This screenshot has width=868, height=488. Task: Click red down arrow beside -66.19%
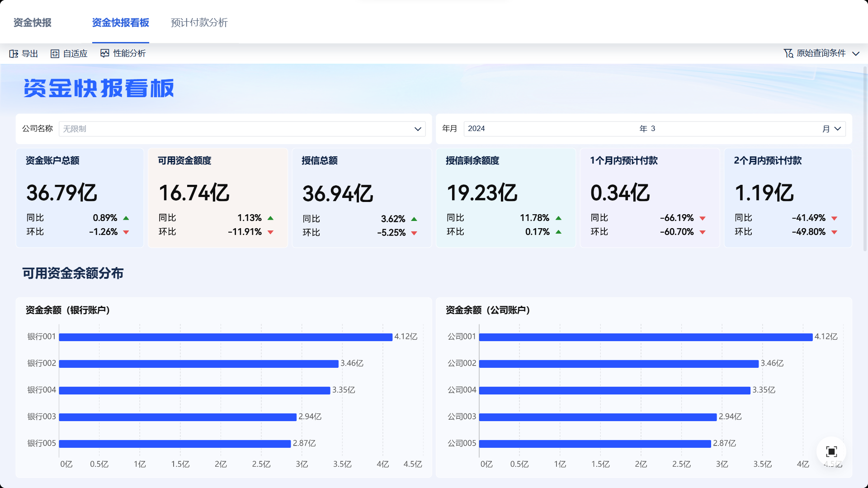click(703, 218)
